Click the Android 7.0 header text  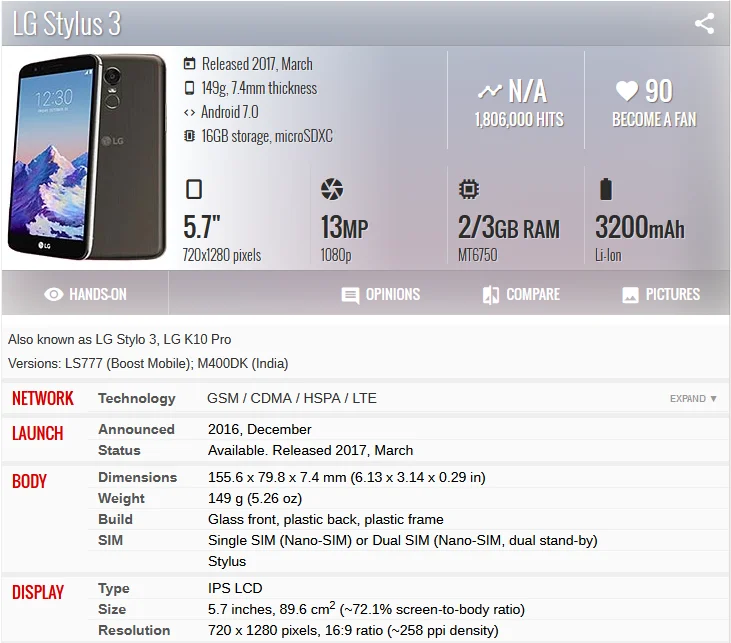tap(229, 112)
